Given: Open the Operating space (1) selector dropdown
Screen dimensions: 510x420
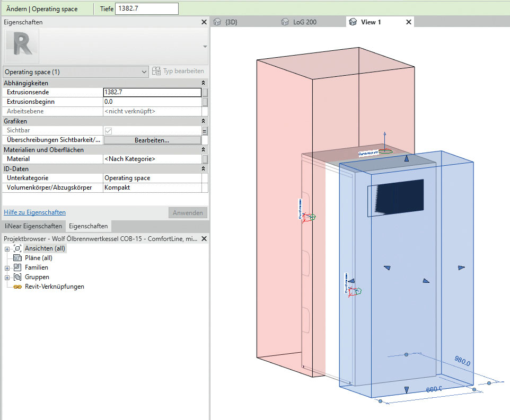Looking at the screenshot, I should (x=75, y=72).
